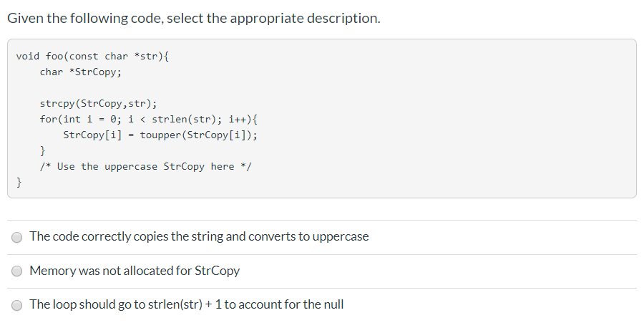The width and height of the screenshot is (644, 333).
Task: Click the 'StrCopy[i] =' assignment in the loop body
Action: (93, 135)
